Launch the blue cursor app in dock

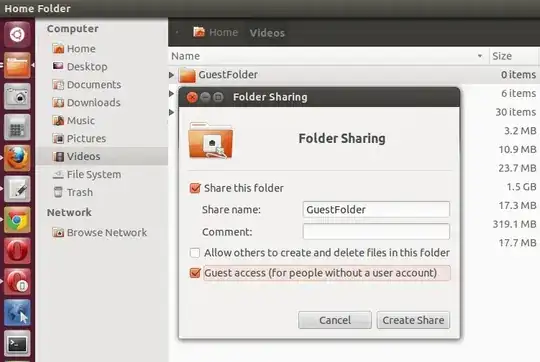pos(17,313)
